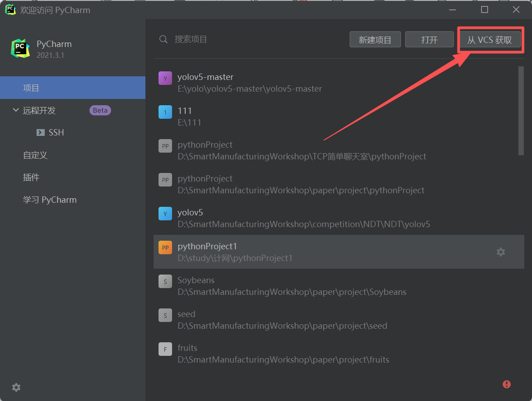The image size is (532, 401).
Task: Click the E:\111 path text
Action: coord(189,122)
